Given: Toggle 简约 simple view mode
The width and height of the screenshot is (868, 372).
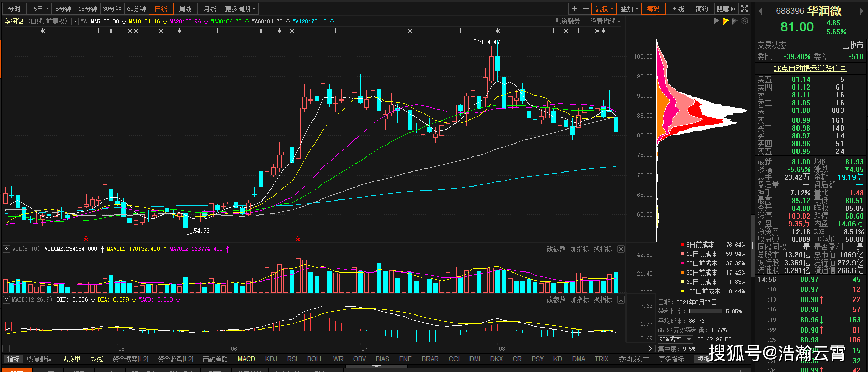Looking at the screenshot, I should (702, 9).
